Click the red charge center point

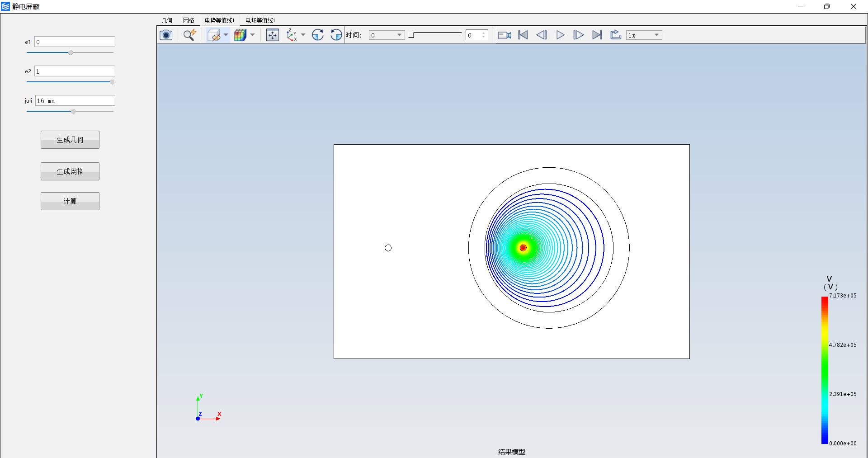[523, 248]
